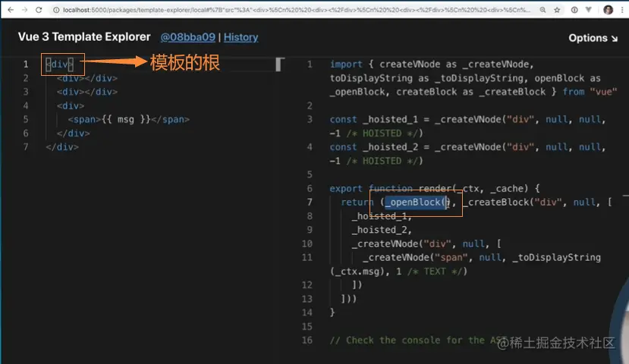Click the import statement on output line 1
Screen dimensions: 629x364
[x=473, y=78]
